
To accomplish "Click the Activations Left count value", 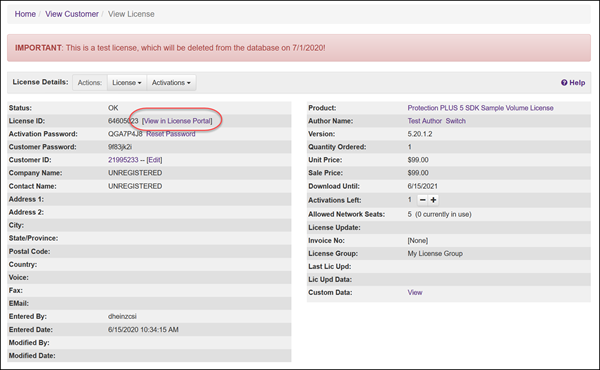I will click(x=409, y=200).
